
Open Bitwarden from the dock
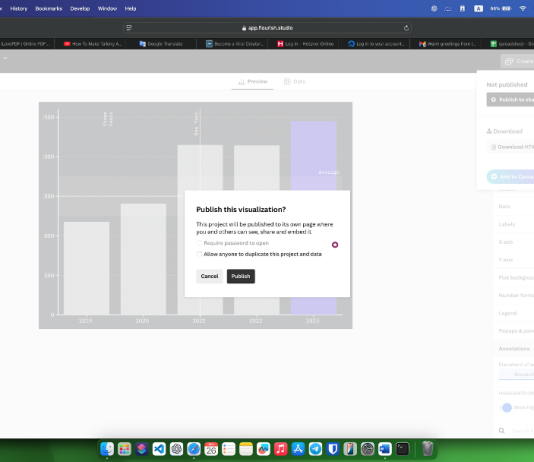(x=333, y=449)
